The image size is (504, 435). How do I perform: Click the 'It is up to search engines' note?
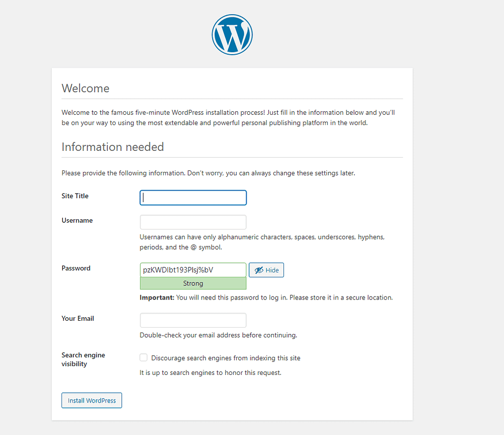211,372
